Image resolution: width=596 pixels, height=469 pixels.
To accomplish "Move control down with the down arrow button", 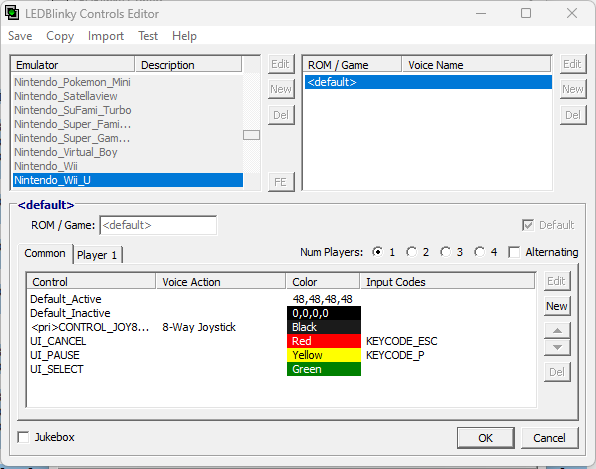I will click(x=557, y=347).
